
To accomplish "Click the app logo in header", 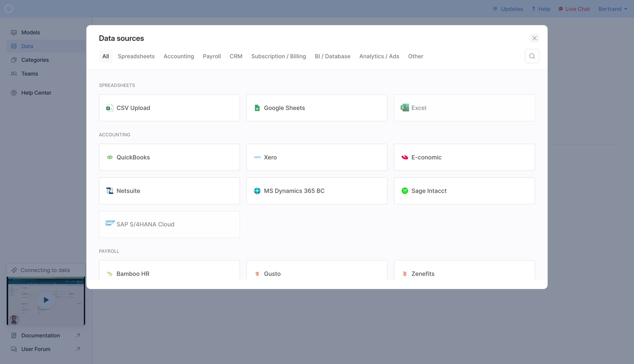I will (x=9, y=9).
